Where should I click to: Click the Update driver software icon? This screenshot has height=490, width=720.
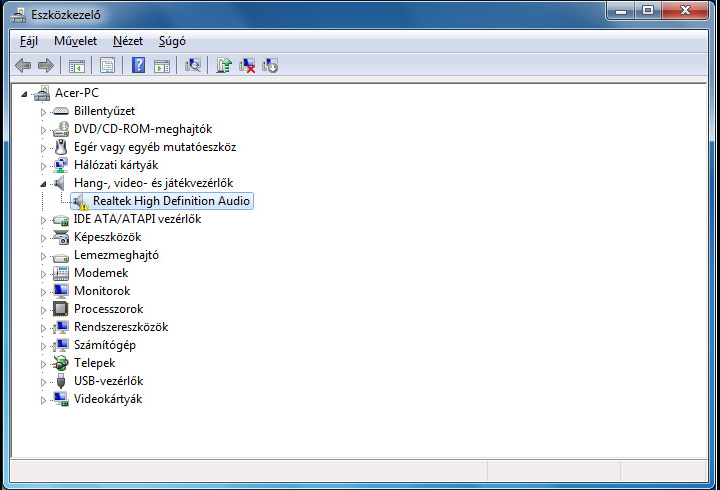point(225,66)
